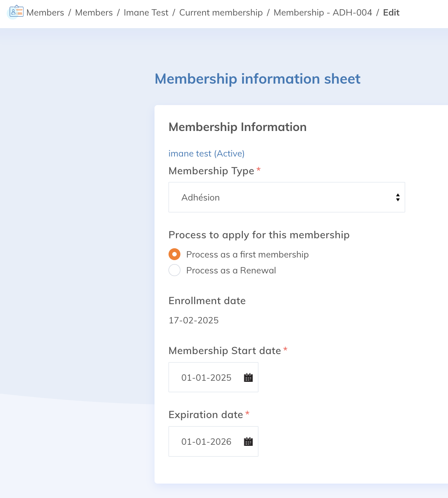Open the Expiration date calendar icon

(248, 441)
